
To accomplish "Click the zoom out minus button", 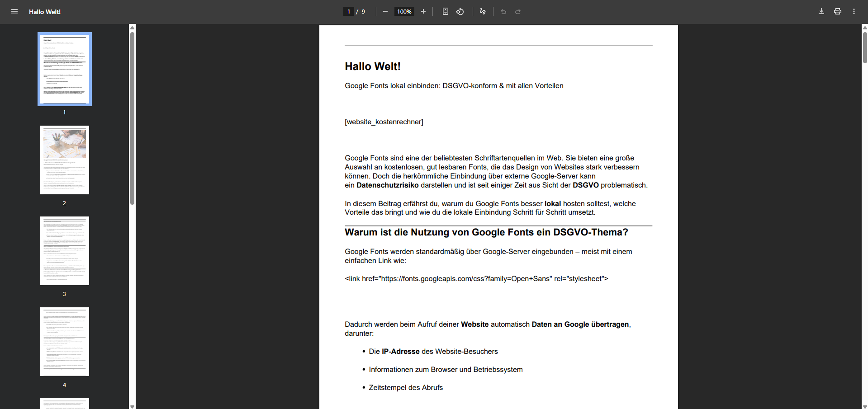I will 385,11.
